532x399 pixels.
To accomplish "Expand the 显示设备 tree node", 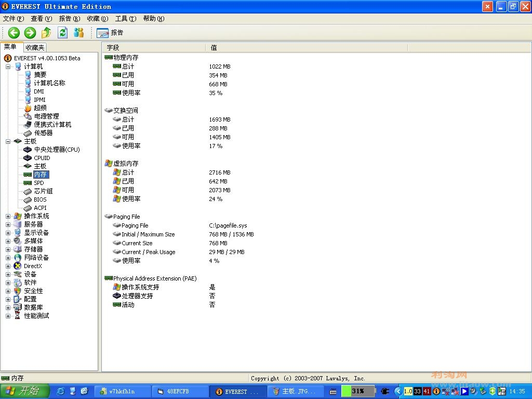I will [x=8, y=233].
